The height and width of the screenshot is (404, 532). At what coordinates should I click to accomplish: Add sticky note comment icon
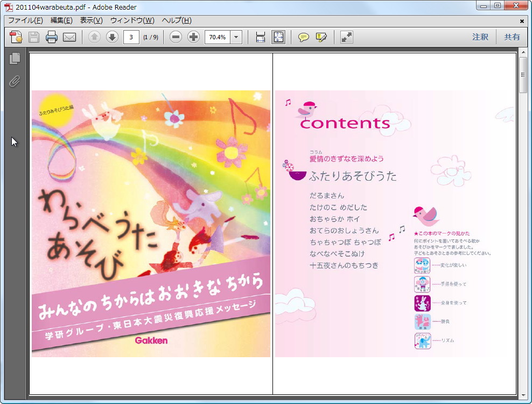click(x=303, y=37)
